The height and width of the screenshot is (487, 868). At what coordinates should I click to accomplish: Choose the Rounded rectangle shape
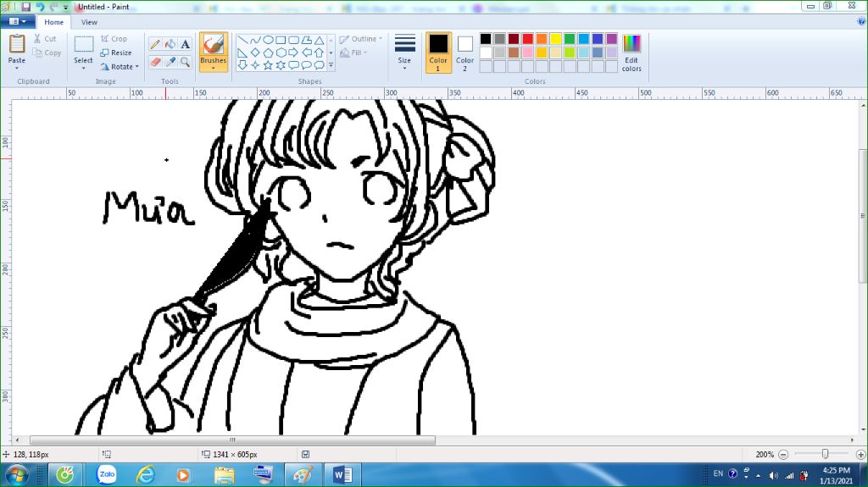(293, 40)
